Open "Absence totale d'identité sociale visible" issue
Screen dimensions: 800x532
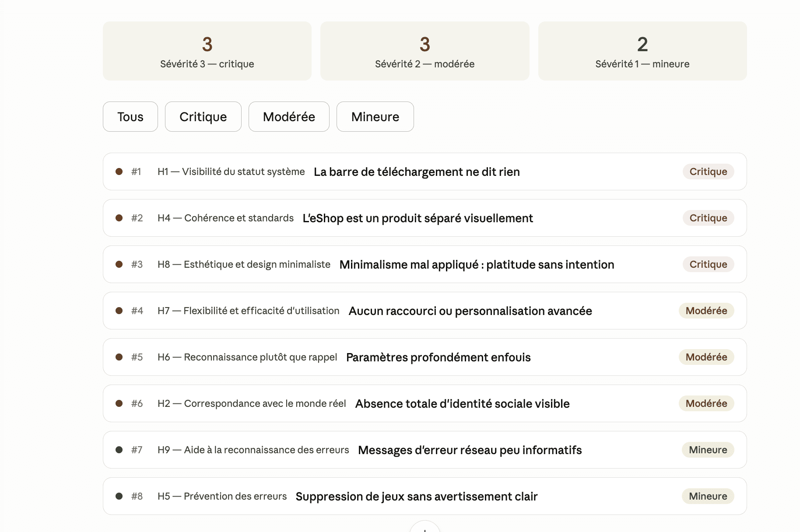(425, 403)
